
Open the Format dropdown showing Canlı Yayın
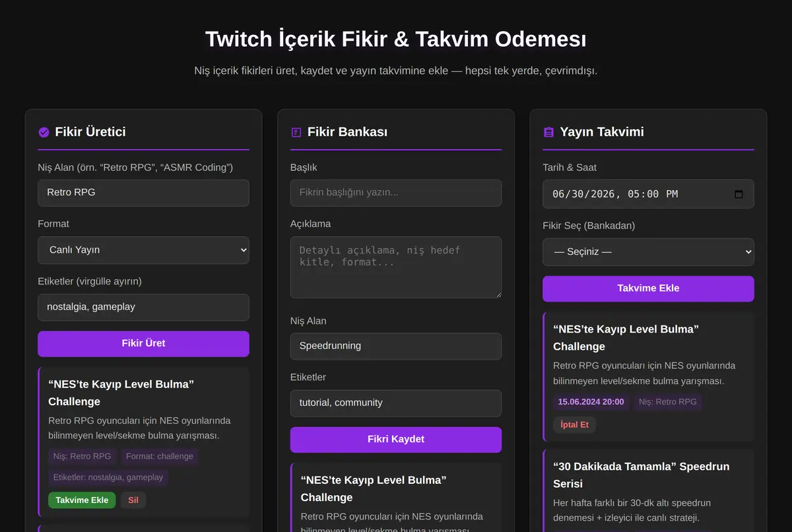(143, 250)
